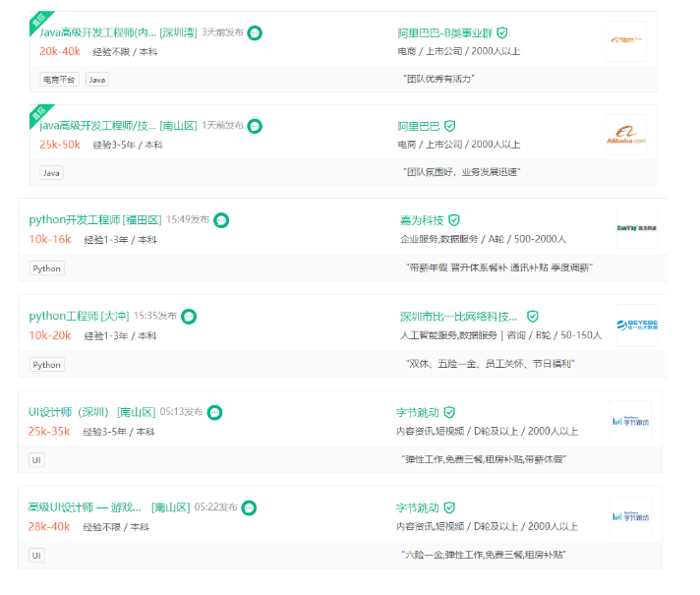Open chat bubble beside 高级UI设计师 — 游戏 job
The image size is (700, 595).
tap(250, 507)
